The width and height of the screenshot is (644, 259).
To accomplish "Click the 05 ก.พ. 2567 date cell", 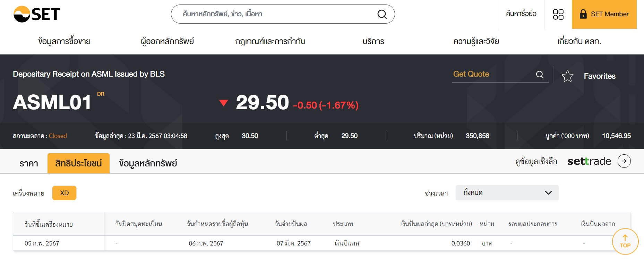I will (42, 243).
